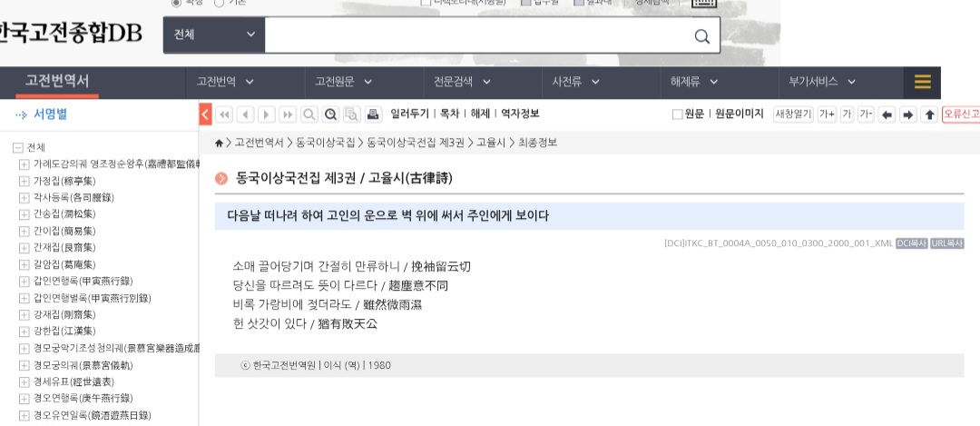Collapse the 전체 root tree node
980x426 pixels.
tap(18, 148)
